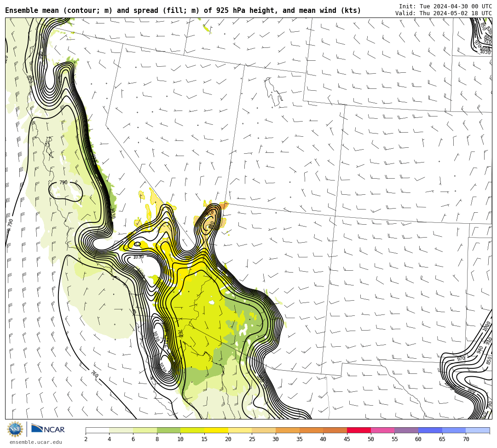497x448 pixels.
Task: Click the colorbar tick label '6'
Action: click(133, 439)
